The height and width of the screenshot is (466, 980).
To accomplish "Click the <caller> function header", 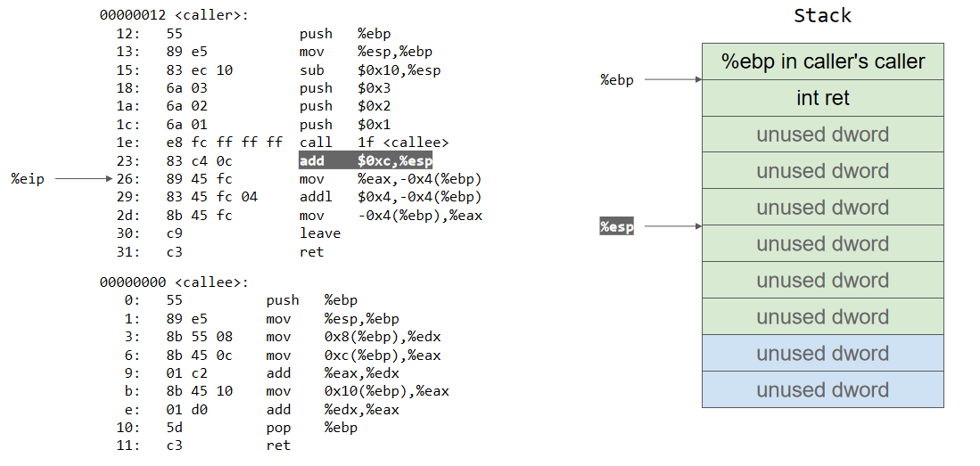I will pos(174,15).
